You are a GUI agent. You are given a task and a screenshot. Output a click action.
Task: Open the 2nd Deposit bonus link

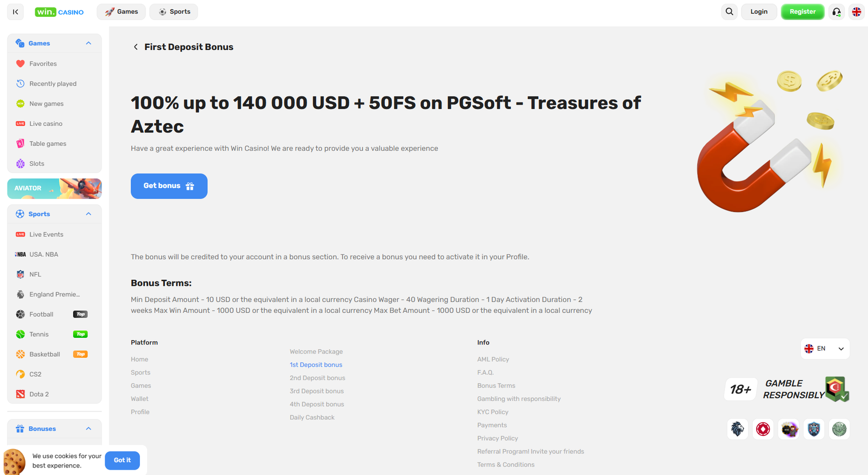coord(317,378)
